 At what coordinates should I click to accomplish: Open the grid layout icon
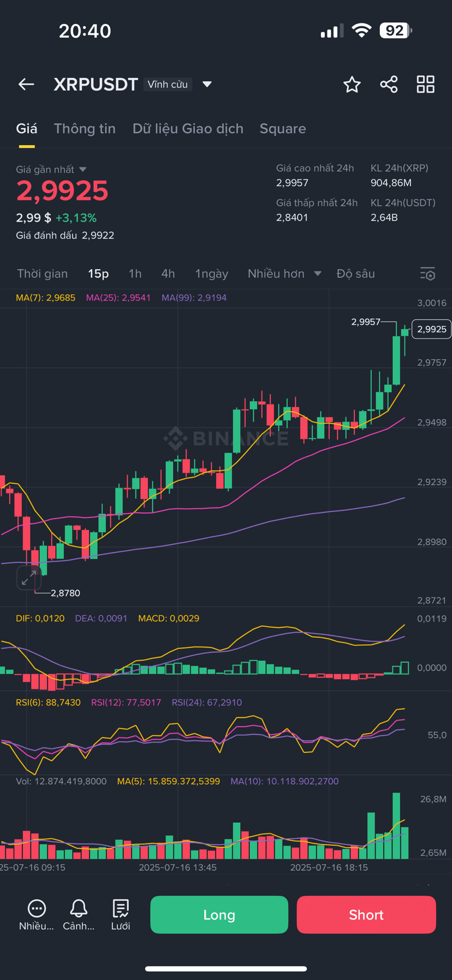pyautogui.click(x=426, y=84)
